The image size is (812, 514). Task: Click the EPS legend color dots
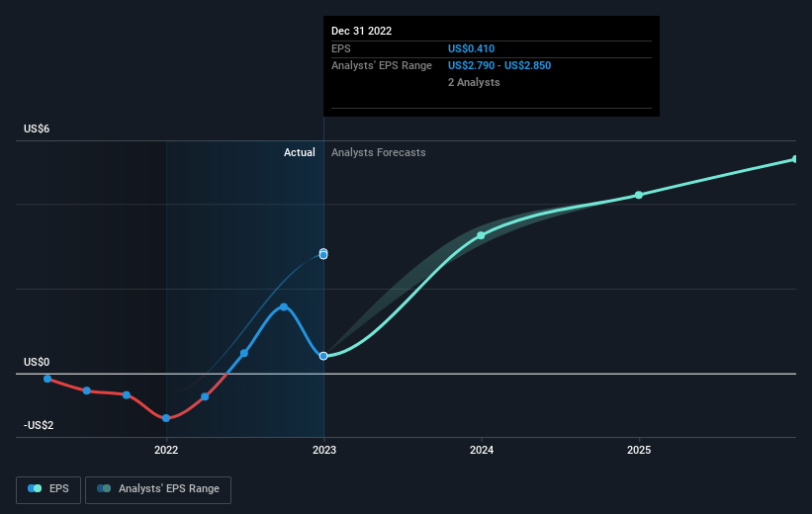click(x=35, y=488)
